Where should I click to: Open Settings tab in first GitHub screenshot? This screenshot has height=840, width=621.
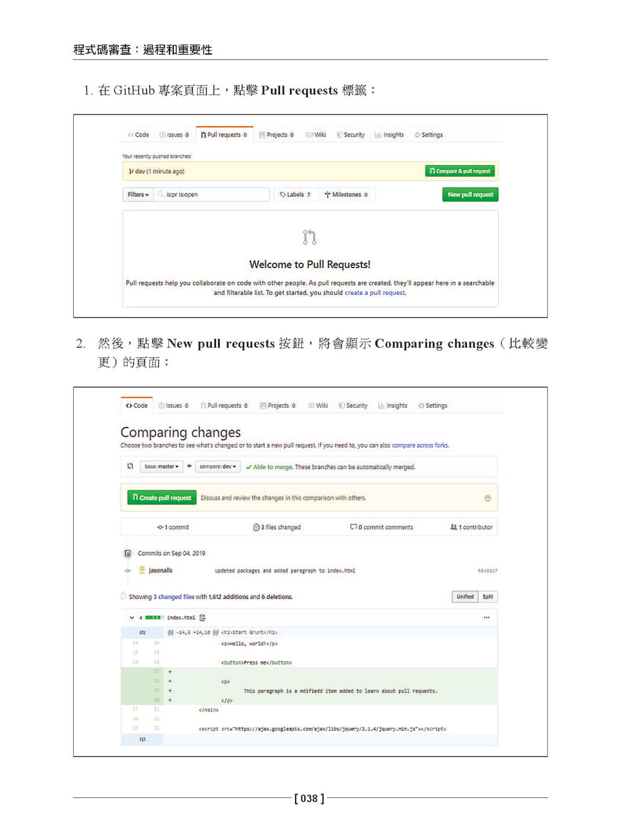click(428, 135)
